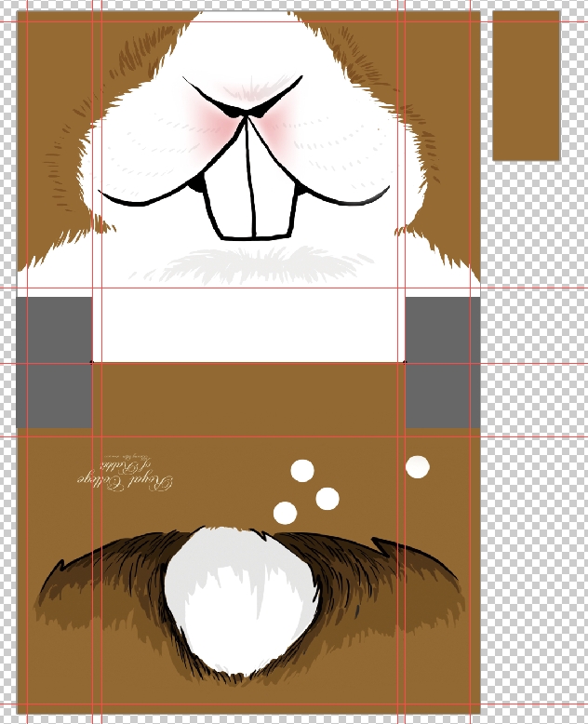Click the middle-right dot of the dot cluster
Viewport: 588px width, 724px height.
[x=327, y=499]
